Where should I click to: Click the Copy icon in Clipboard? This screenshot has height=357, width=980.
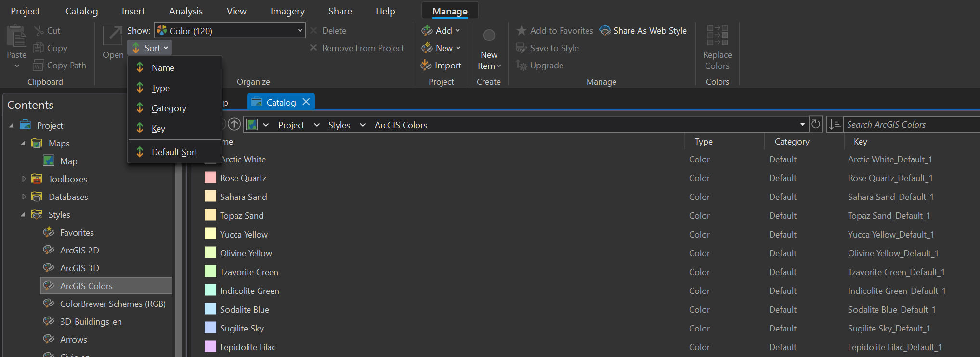(x=39, y=48)
